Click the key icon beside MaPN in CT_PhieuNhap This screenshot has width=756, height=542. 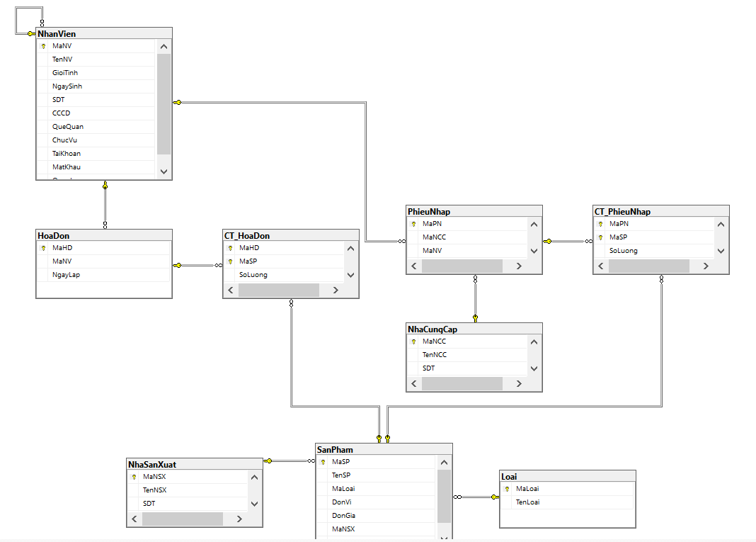[600, 224]
